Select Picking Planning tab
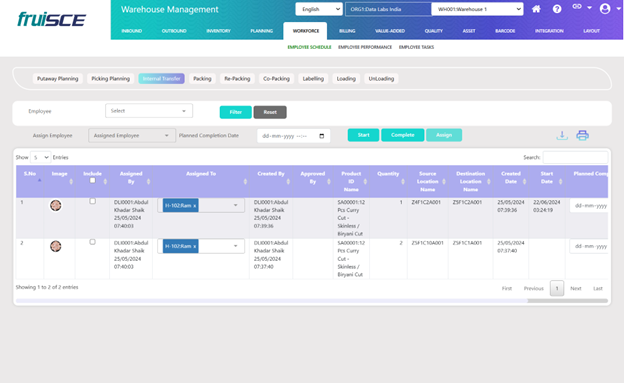624x383 pixels. tap(111, 79)
